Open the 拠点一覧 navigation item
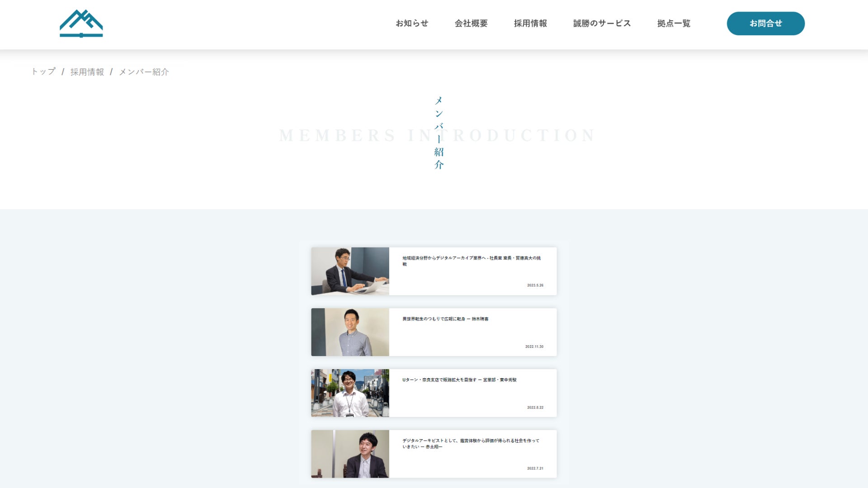The height and width of the screenshot is (488, 868). [674, 23]
